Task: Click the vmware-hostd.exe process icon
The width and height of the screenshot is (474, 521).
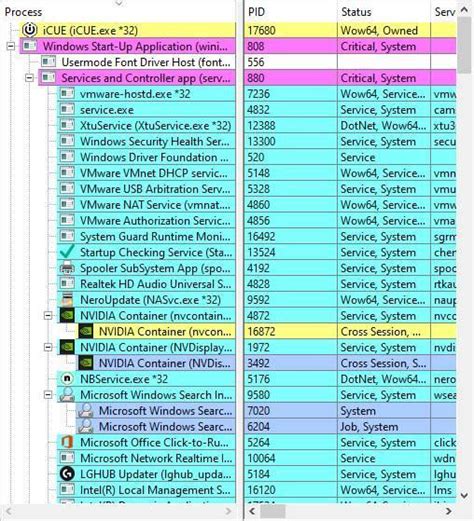Action: click(x=67, y=94)
